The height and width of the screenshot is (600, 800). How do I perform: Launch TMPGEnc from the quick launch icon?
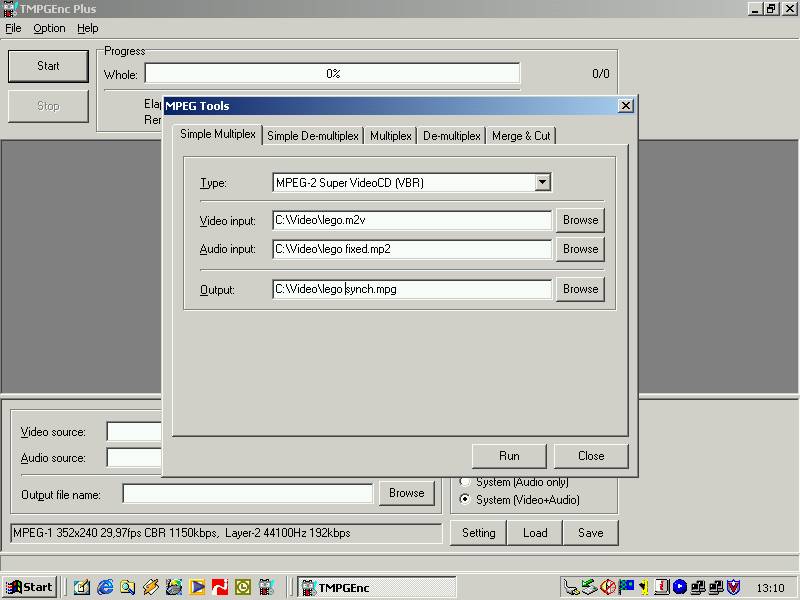click(266, 587)
